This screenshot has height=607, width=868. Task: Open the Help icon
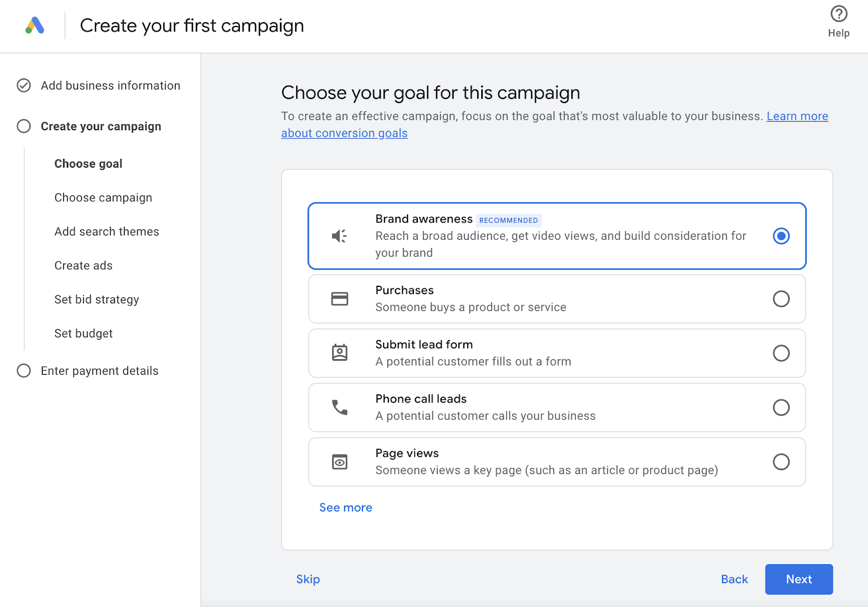click(x=838, y=14)
